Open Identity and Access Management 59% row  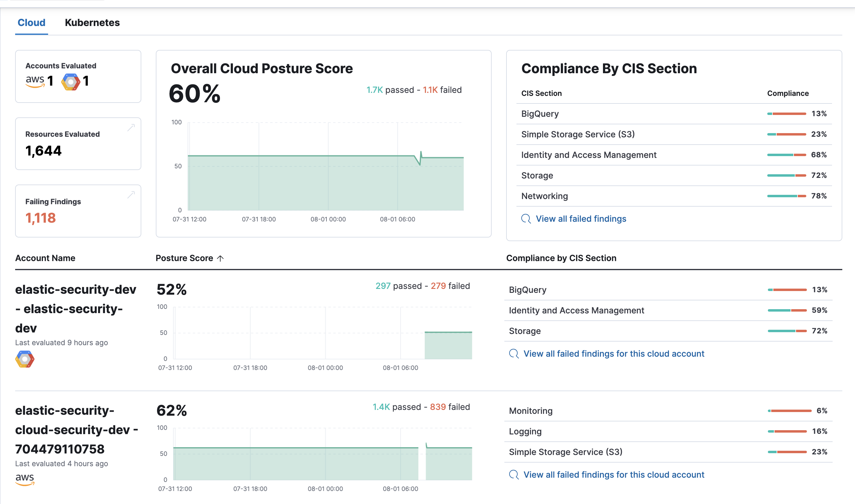coord(668,310)
